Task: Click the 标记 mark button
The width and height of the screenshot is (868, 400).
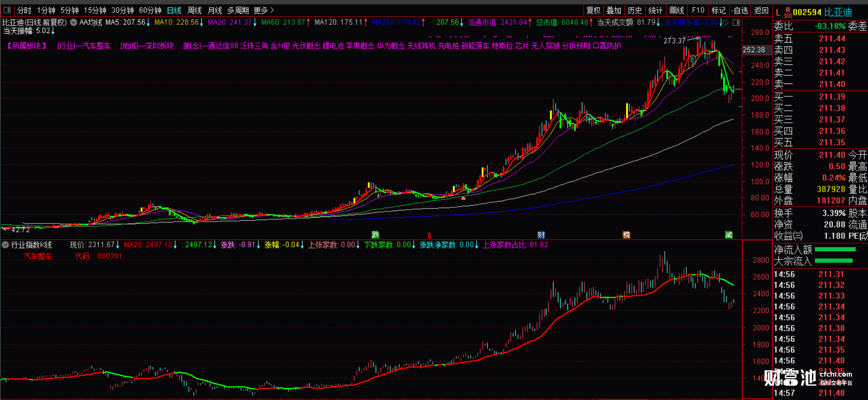Action: point(718,10)
